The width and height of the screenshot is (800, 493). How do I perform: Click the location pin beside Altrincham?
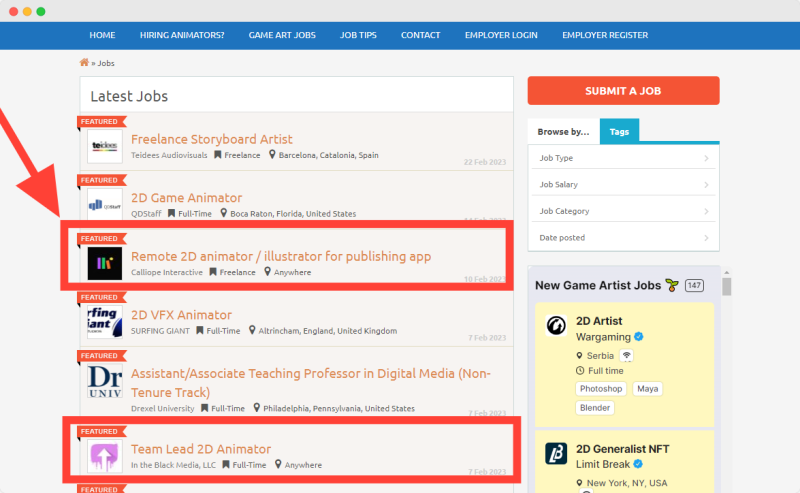(x=252, y=330)
